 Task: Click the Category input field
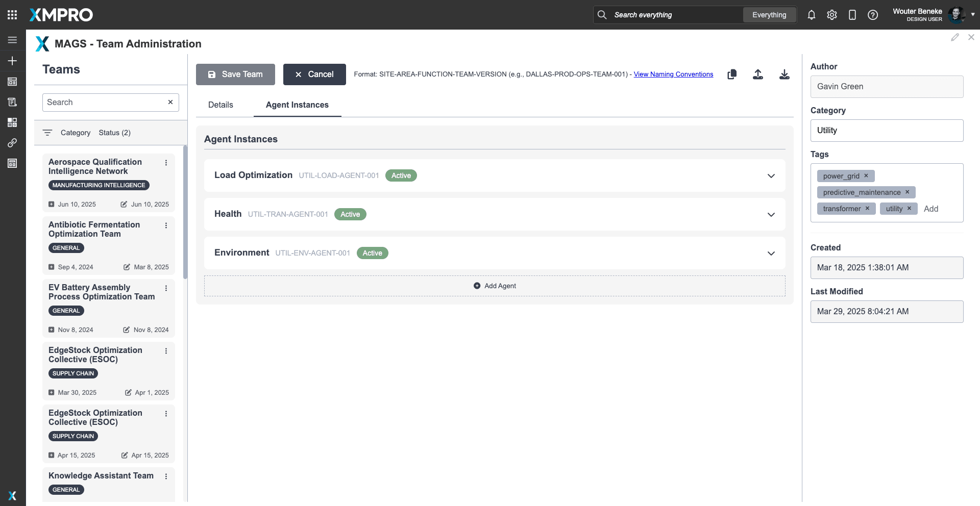(x=887, y=131)
